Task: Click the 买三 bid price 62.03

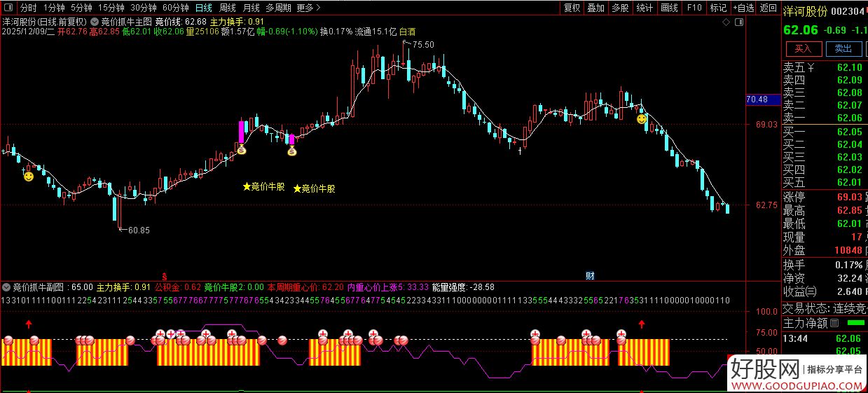Action: (849, 158)
